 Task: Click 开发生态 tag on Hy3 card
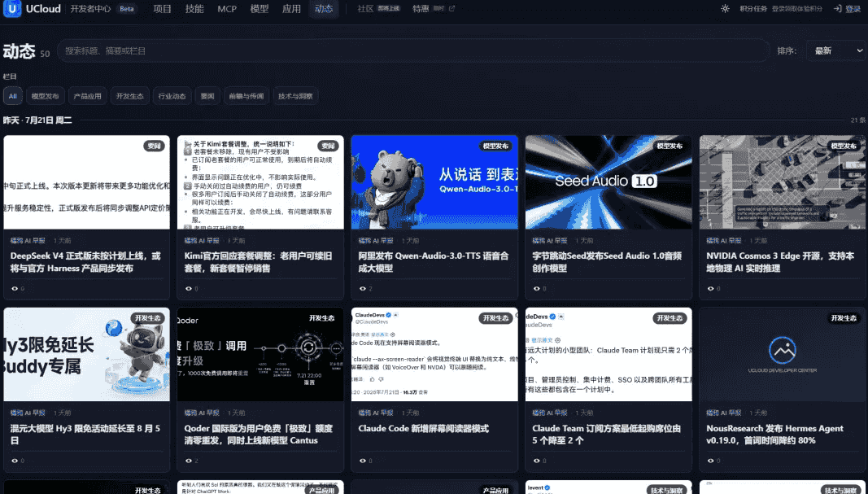pos(147,318)
